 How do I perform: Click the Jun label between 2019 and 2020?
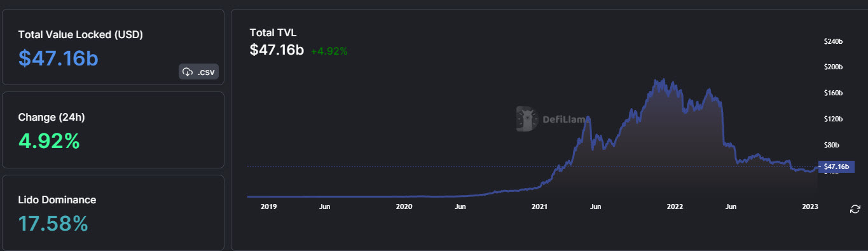[x=324, y=207]
